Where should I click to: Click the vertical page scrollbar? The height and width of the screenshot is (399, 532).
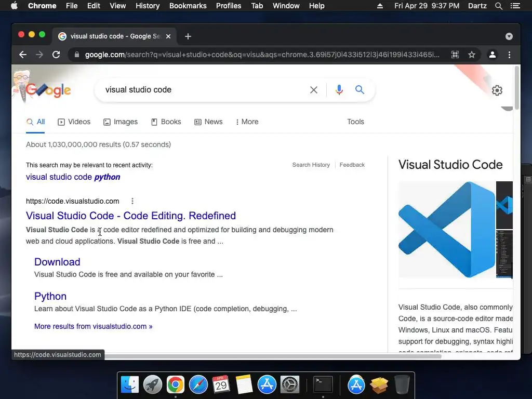pos(517,88)
